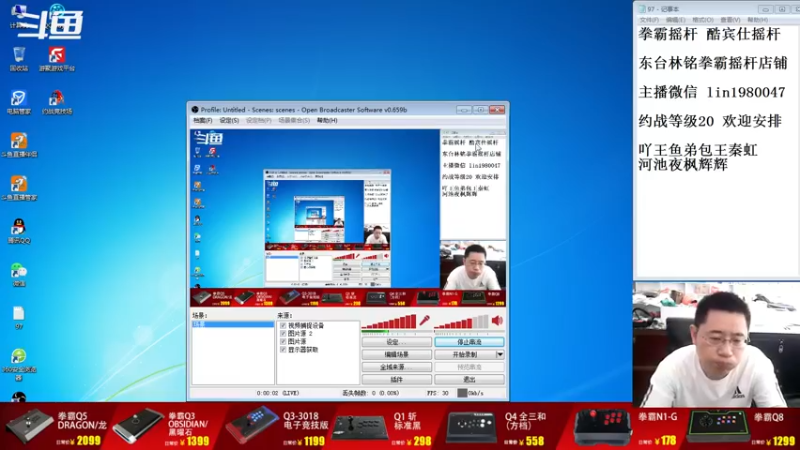Adjust the desktop audio volume bar meter
Viewport: 800px width, 450px height.
(461, 321)
